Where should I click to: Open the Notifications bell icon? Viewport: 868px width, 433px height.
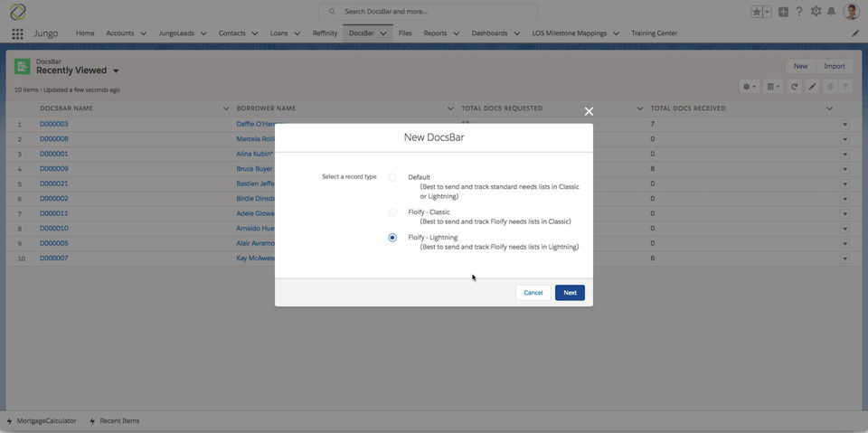(831, 12)
